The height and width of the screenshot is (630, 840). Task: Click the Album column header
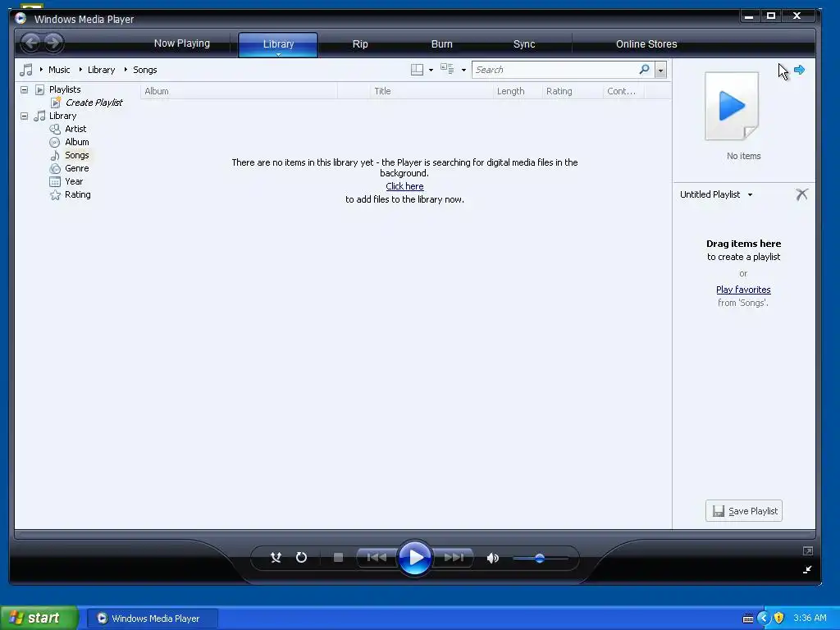pos(239,91)
